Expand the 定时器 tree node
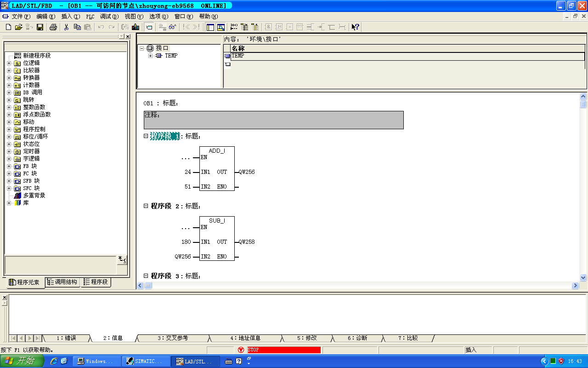Viewport: 588px width, 368px height. click(9, 151)
